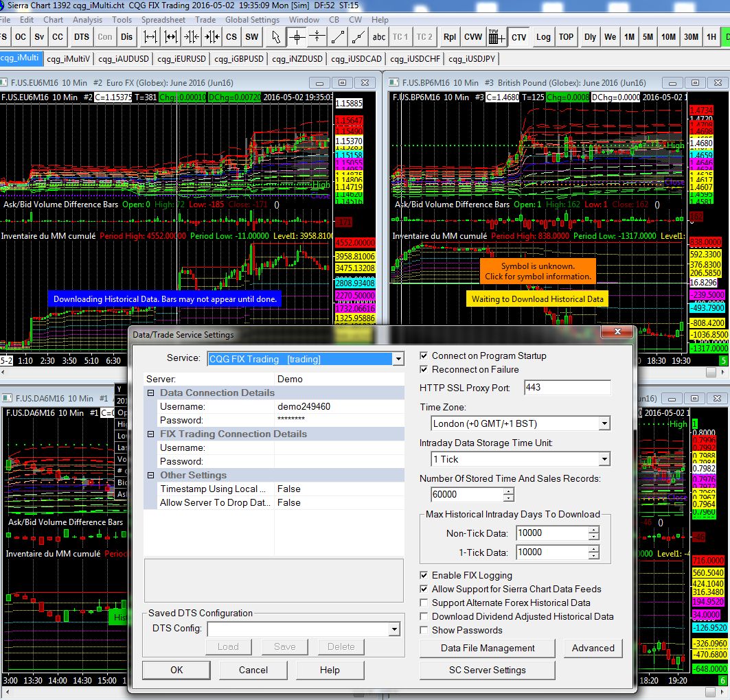730x700 pixels.
Task: Enable the Show Passwords checkbox
Action: (424, 630)
